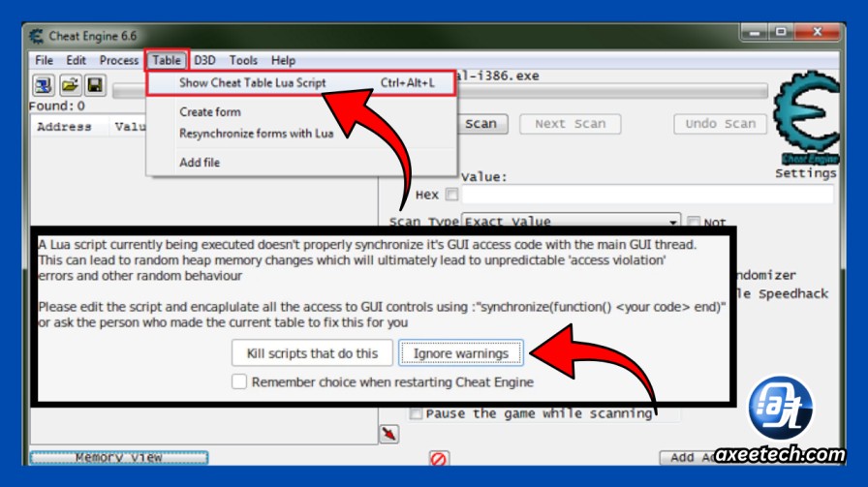Toggle the Hex checkbox
Image resolution: width=868 pixels, height=487 pixels.
click(x=451, y=195)
